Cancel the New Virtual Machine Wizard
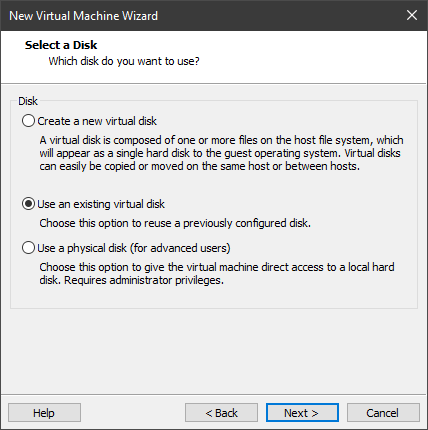428x430 pixels. pyautogui.click(x=383, y=413)
